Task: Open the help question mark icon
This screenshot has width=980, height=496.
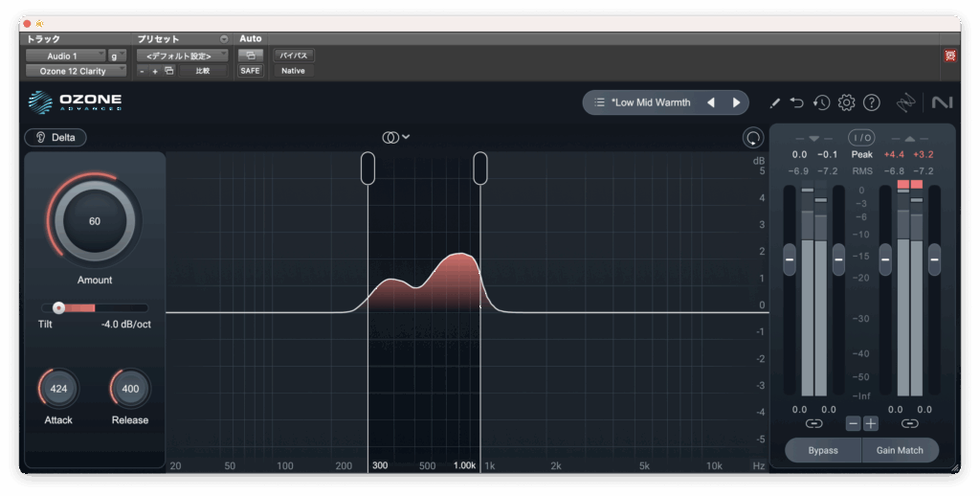Action: coord(871,102)
